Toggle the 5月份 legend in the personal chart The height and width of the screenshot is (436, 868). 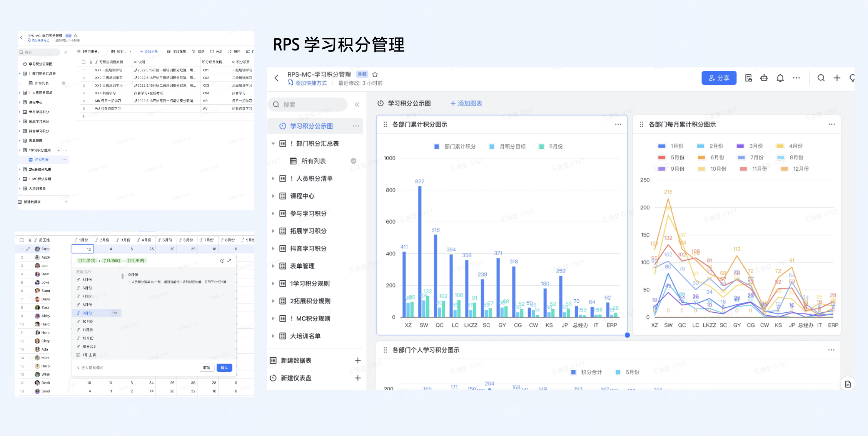[628, 372]
